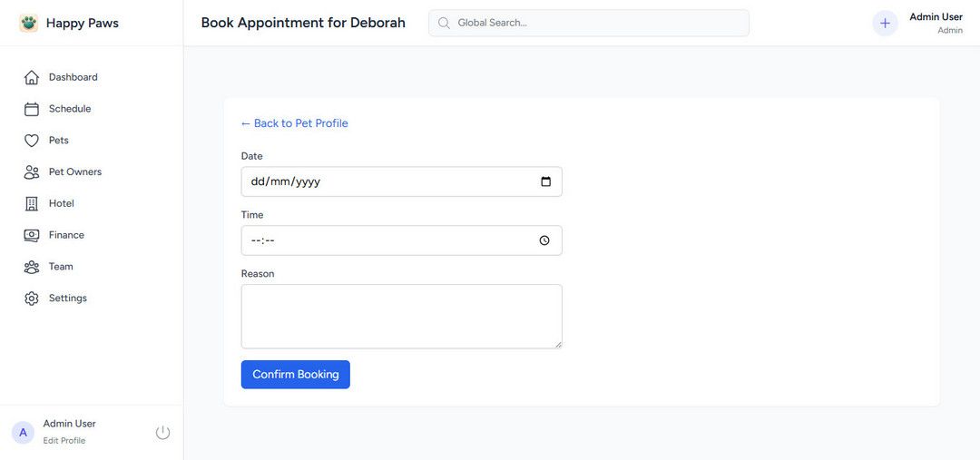Open the time picker clock icon
This screenshot has width=980, height=460.
544,240
